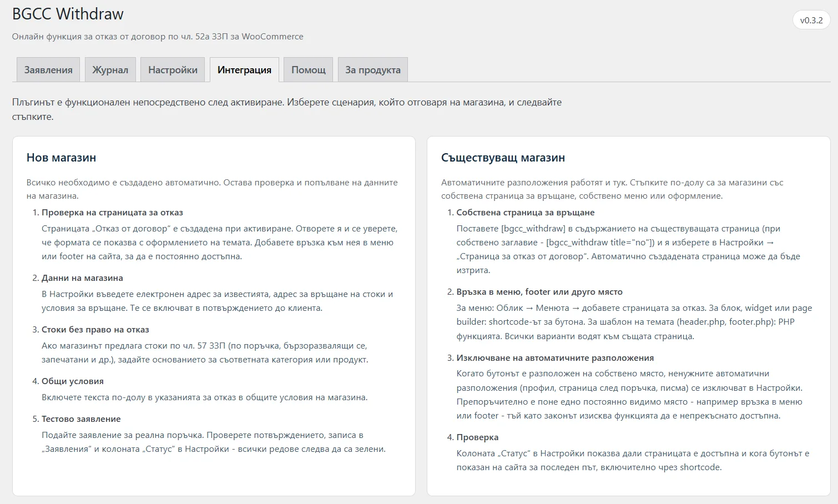Screen dimensions: 838x504
Task: Go to the Помощ tab
Action: click(x=309, y=69)
